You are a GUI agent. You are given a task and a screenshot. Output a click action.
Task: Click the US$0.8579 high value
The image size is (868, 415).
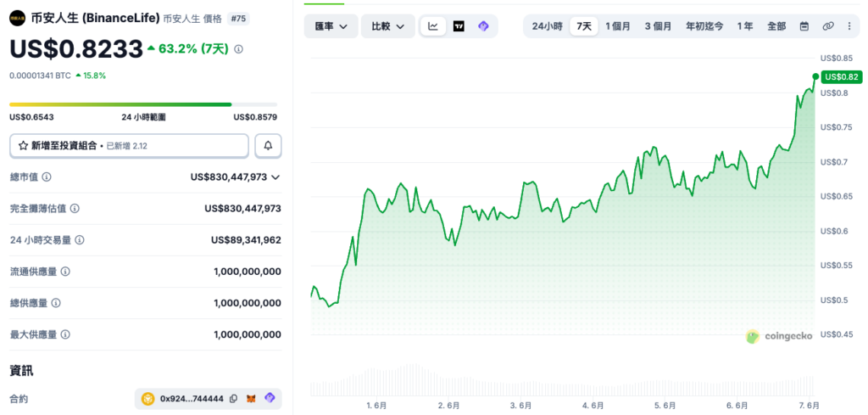tap(255, 117)
